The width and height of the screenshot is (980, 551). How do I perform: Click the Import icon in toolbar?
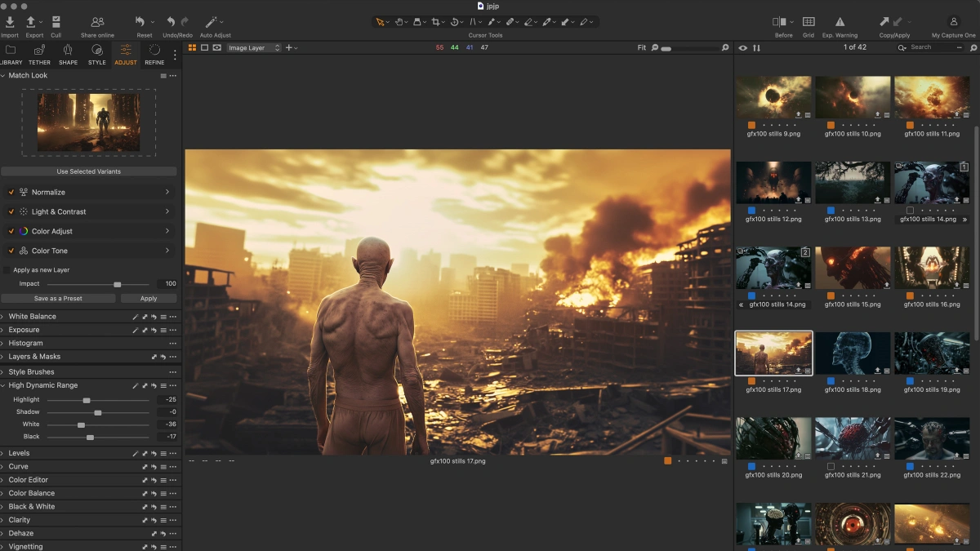pos(10,21)
